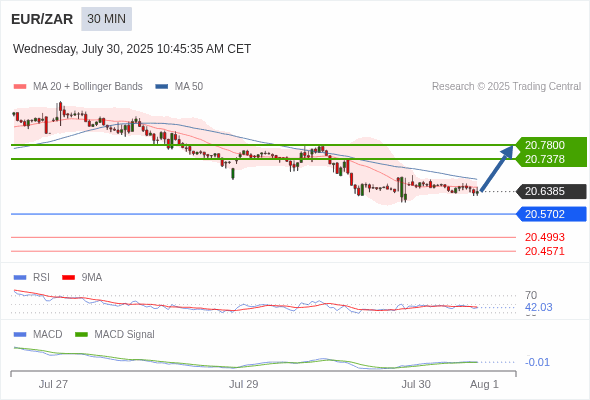Click the Research © 2025 Trading Central text
590x400 pixels.
coord(506,87)
